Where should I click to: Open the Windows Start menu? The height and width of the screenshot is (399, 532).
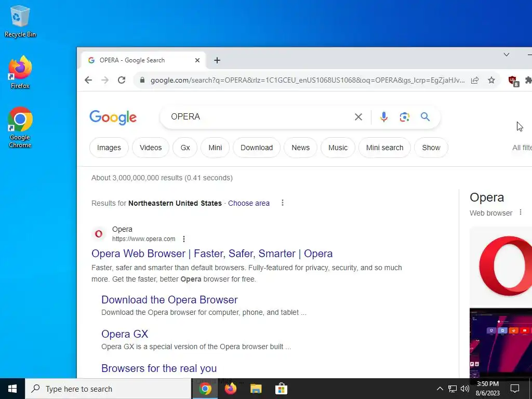coord(12,389)
